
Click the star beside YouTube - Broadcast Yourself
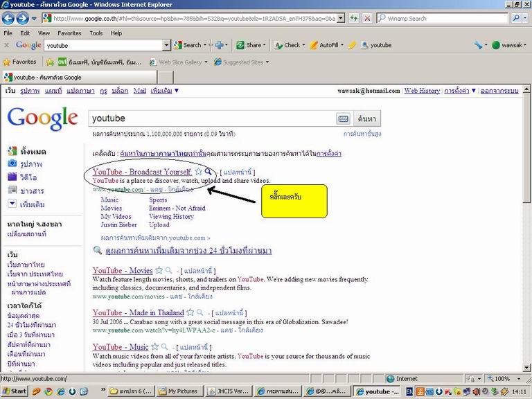[x=199, y=172]
